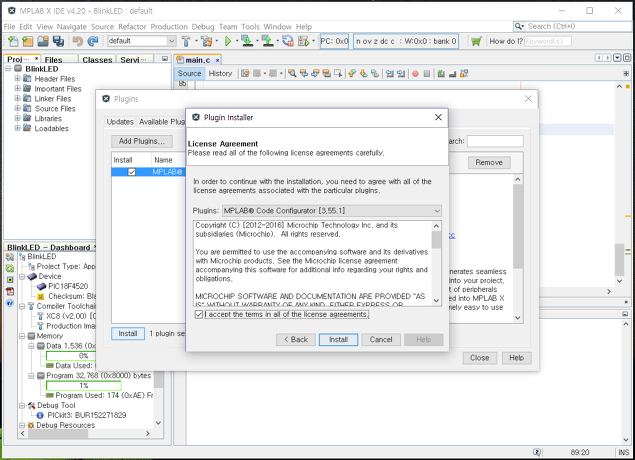Click the Build Project hammer icon
Image resolution: width=635 pixels, height=460 pixels.
point(186,41)
